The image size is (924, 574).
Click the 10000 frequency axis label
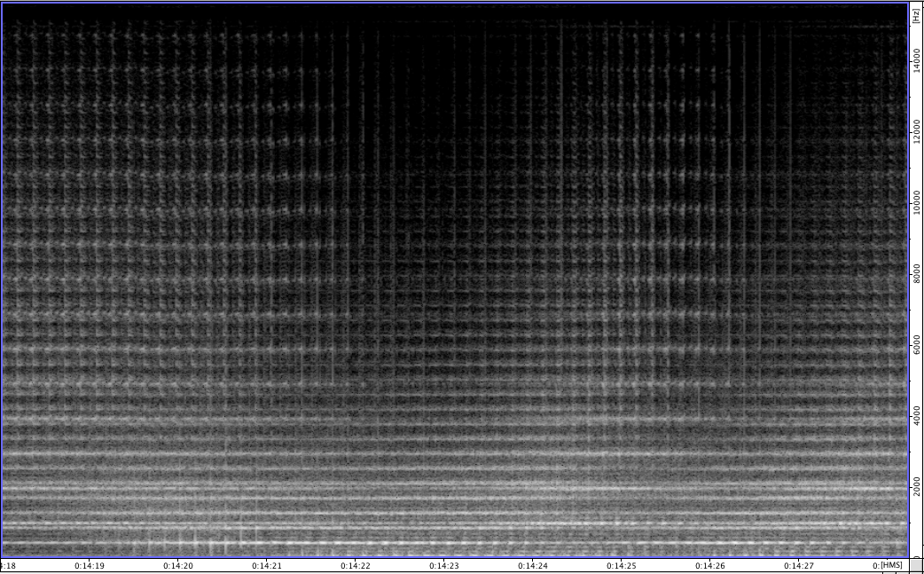click(x=916, y=203)
